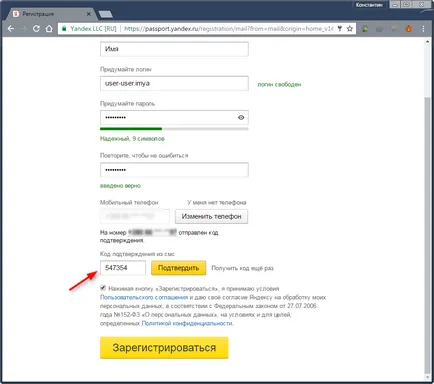Click the Константин profile button
434x384 pixels.
(x=369, y=5)
